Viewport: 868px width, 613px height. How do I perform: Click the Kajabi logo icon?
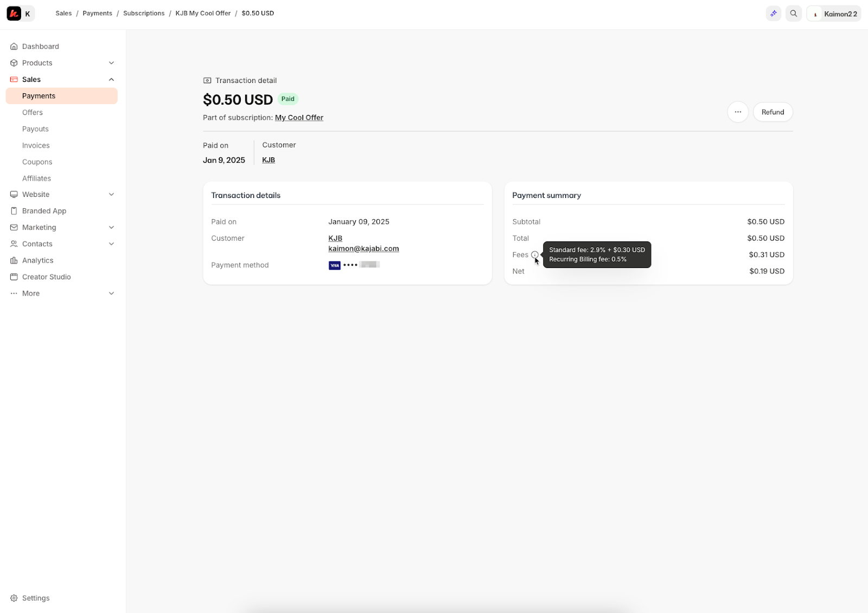[14, 14]
